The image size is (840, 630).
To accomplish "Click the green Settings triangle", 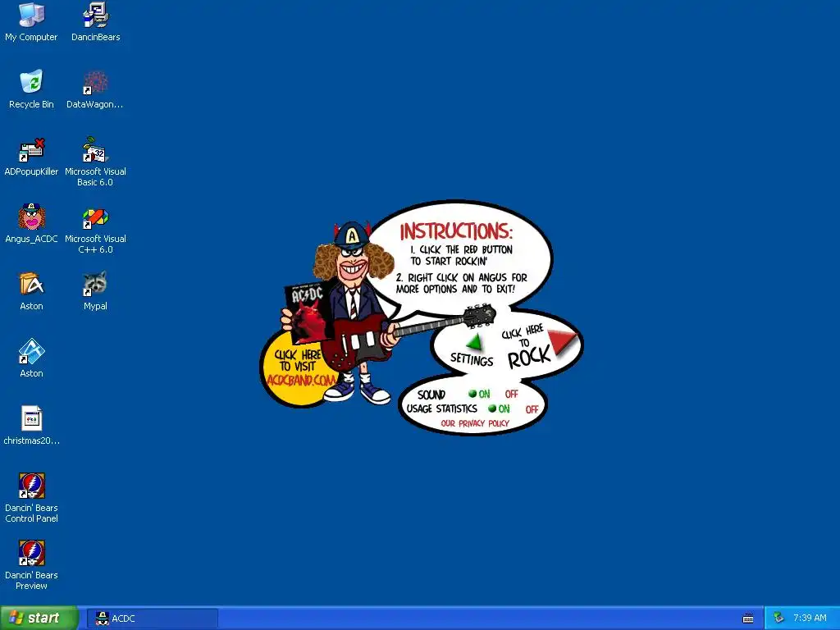I will point(475,341).
